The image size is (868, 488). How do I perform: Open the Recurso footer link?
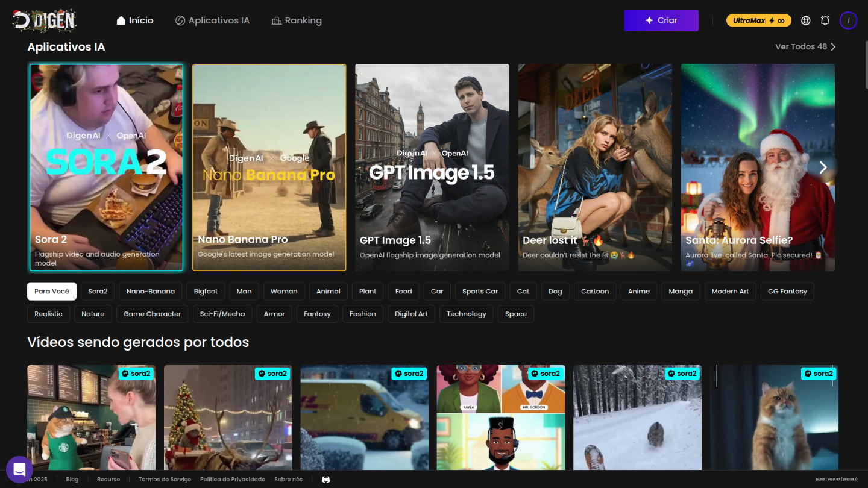tap(108, 480)
